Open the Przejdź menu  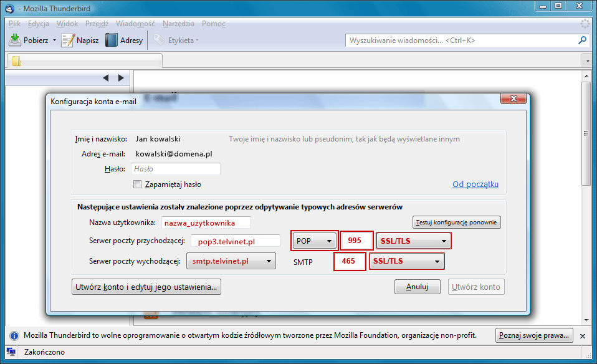pos(97,24)
